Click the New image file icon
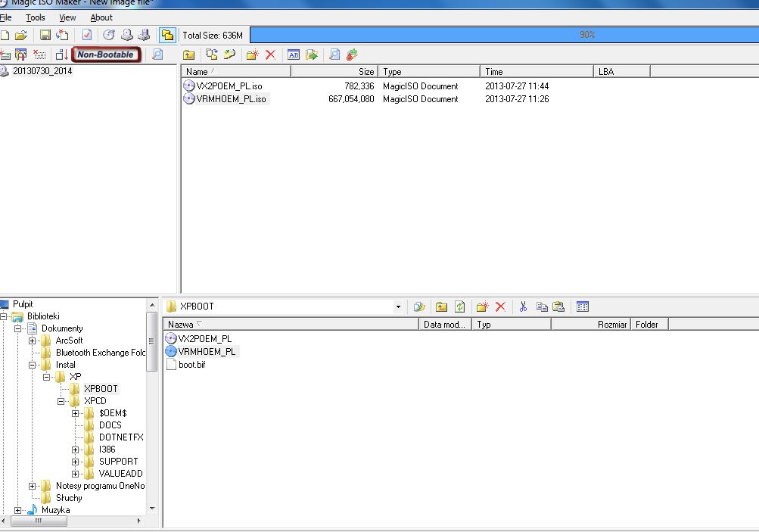 click(x=5, y=35)
